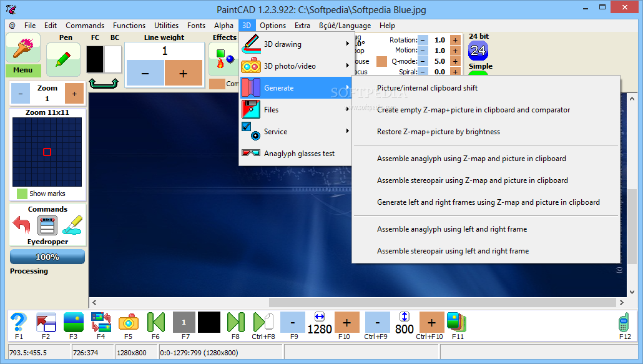Click the 24 bit color mode icon

point(478,51)
